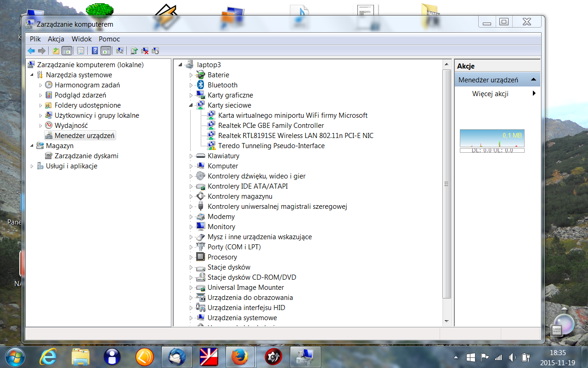The height and width of the screenshot is (368, 588).
Task: Click the Properties toolbar icon
Action: tap(80, 51)
